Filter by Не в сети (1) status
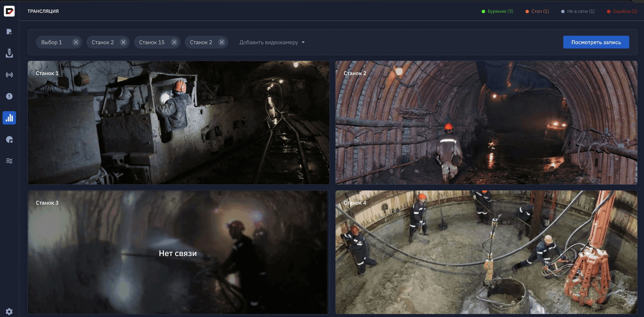The image size is (644, 317). (578, 12)
